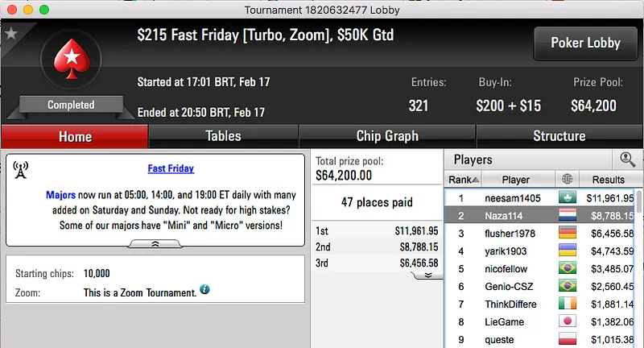Go to the Structure tab
The width and height of the screenshot is (644, 348).
[559, 136]
